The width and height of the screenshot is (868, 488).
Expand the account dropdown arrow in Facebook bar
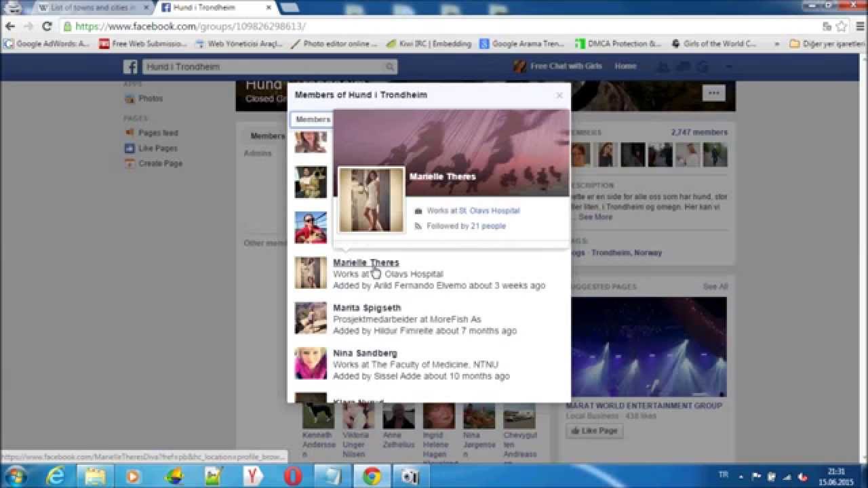tap(729, 66)
